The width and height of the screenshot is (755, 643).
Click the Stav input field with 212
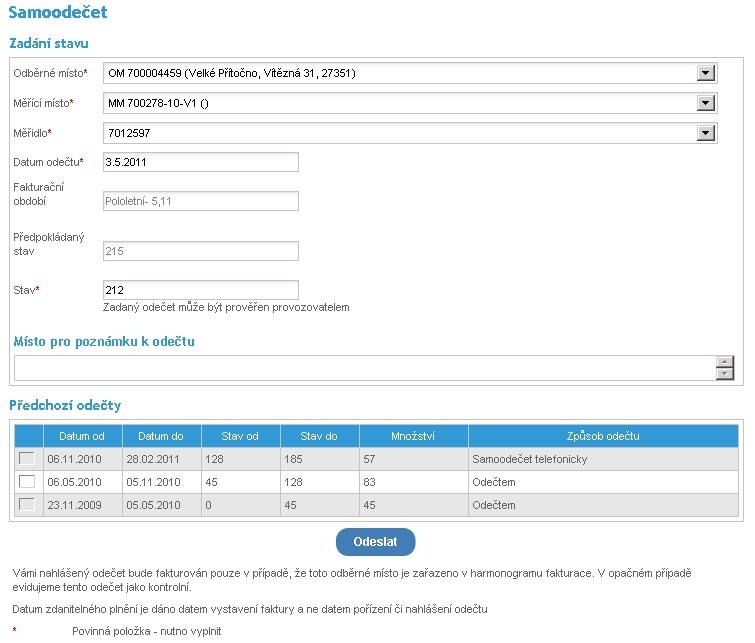(201, 290)
